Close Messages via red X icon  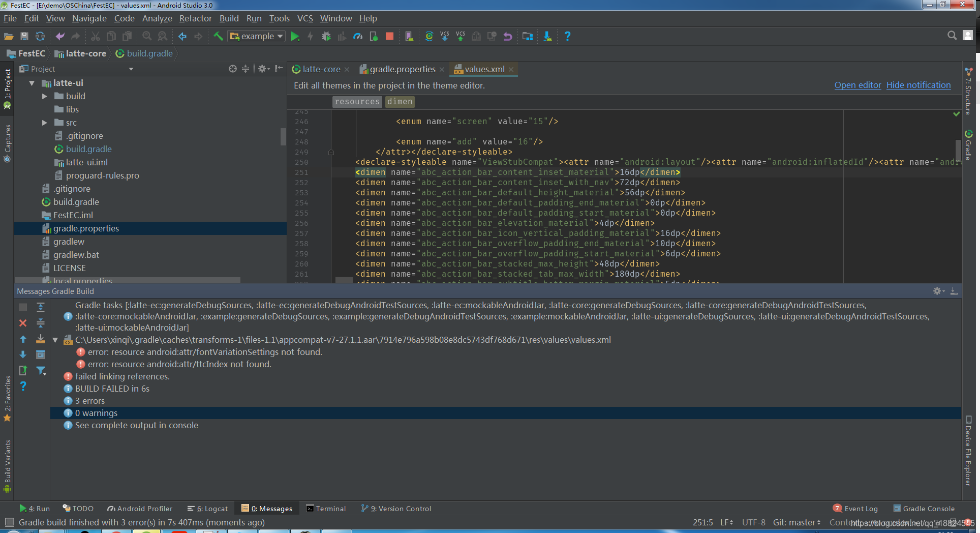tap(23, 323)
